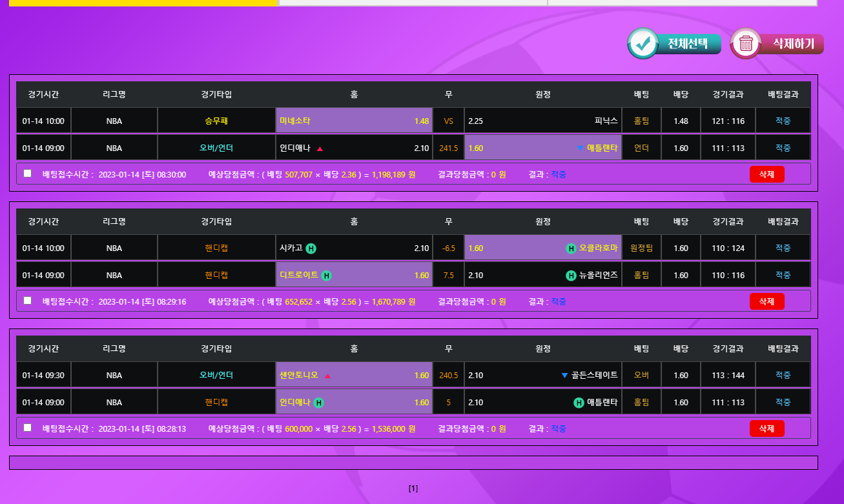Click the red up arrow next to 샌안토니오
Image resolution: width=844 pixels, height=504 pixels.
point(327,376)
